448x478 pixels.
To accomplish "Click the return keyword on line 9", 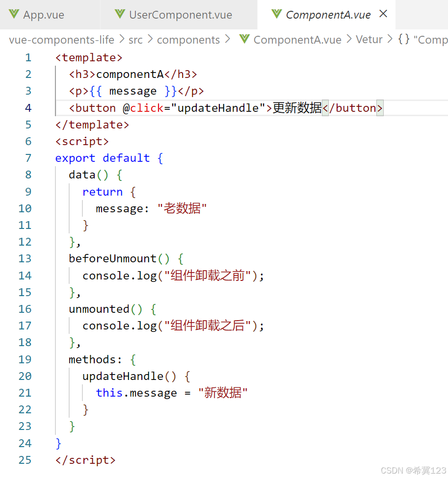I will [x=103, y=192].
